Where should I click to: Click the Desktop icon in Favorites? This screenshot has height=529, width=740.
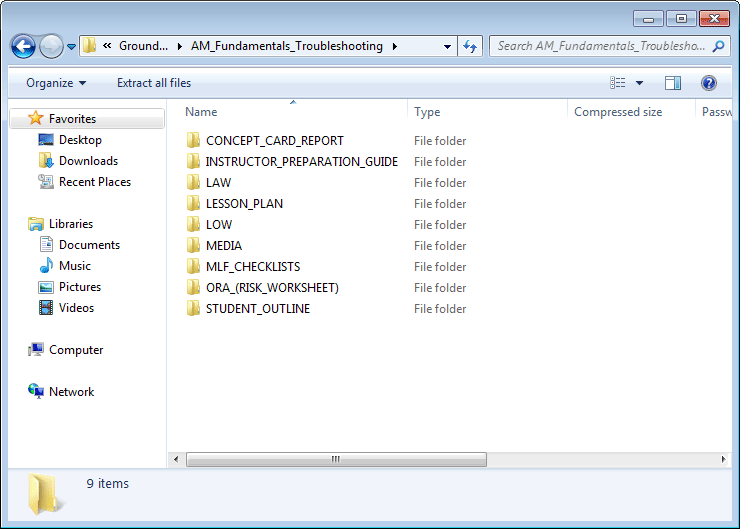pyautogui.click(x=46, y=140)
